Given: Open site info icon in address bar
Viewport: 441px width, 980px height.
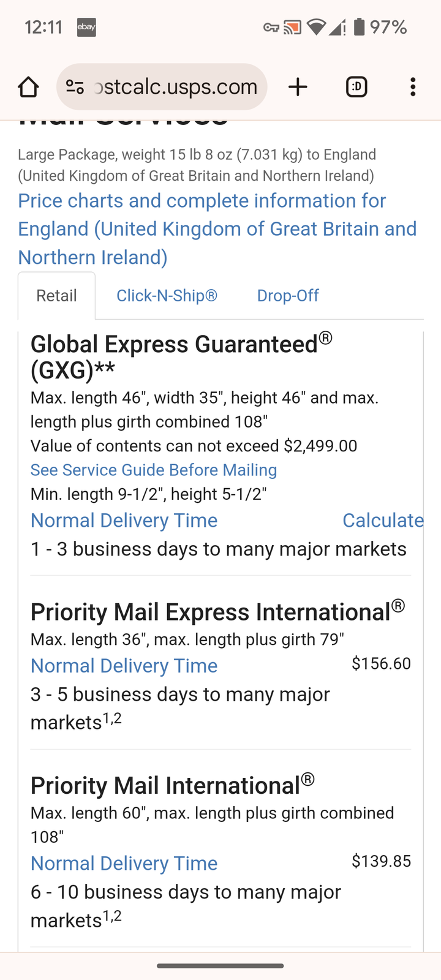Looking at the screenshot, I should pyautogui.click(x=75, y=87).
